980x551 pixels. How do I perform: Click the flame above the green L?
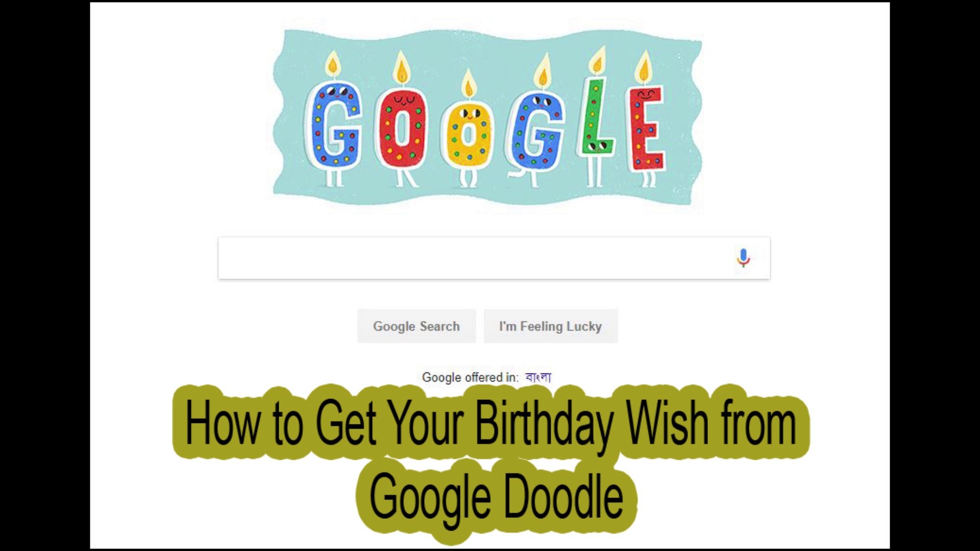(597, 60)
